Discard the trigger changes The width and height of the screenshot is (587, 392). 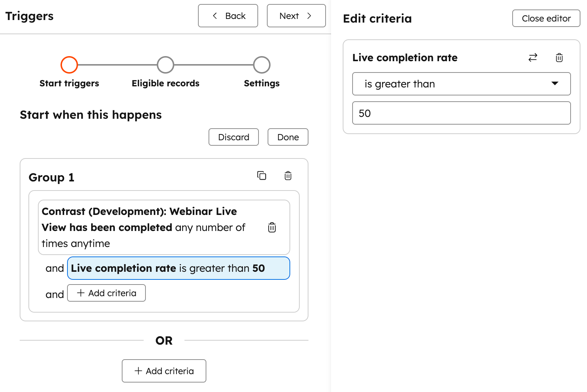(x=233, y=137)
